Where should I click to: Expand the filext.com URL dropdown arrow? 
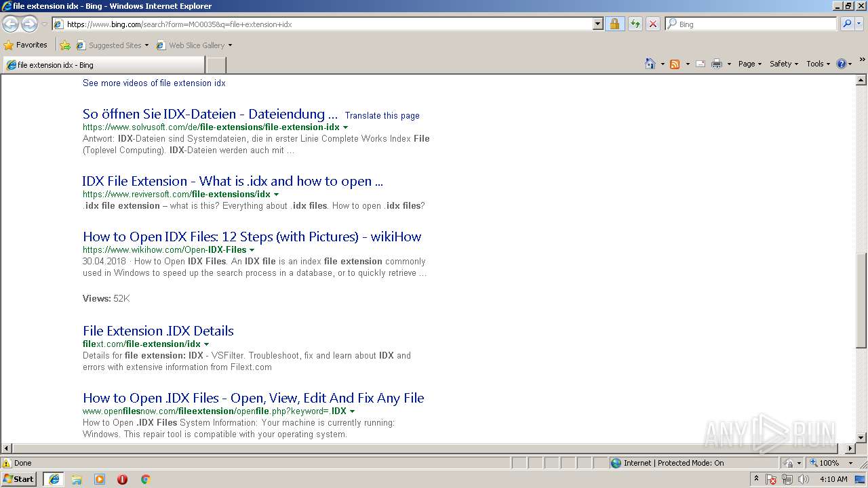point(207,344)
